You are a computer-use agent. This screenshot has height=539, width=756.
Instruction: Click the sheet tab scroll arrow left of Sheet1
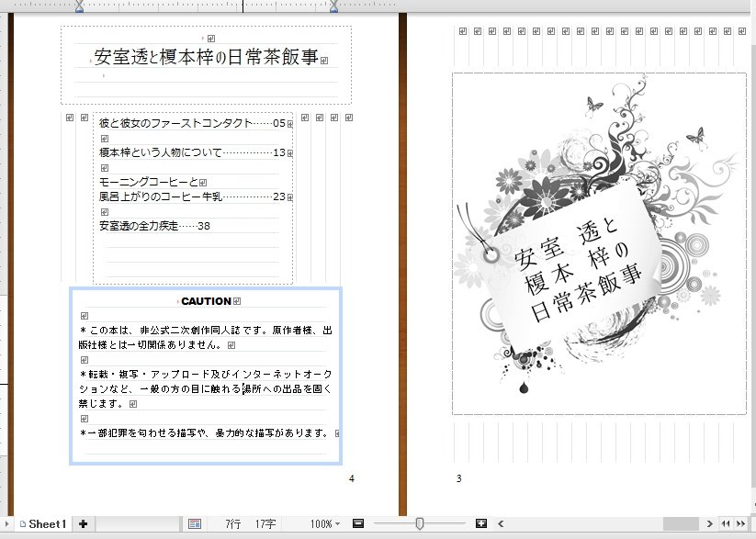(6, 523)
